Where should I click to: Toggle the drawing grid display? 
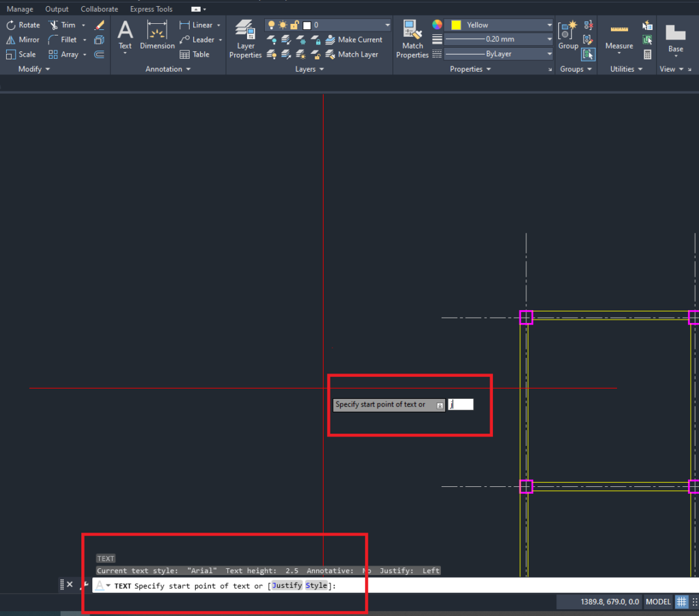(x=681, y=602)
